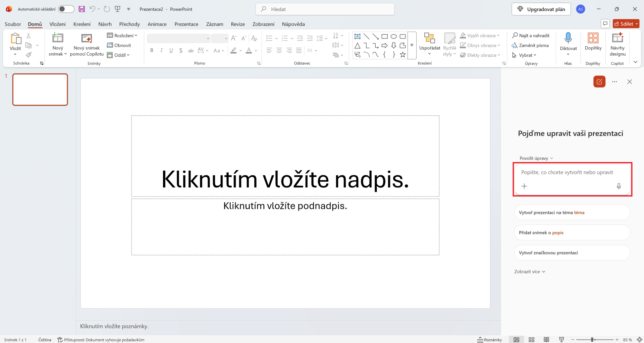The image size is (644, 343).
Task: Click the Undo arrow icon
Action: point(92,9)
